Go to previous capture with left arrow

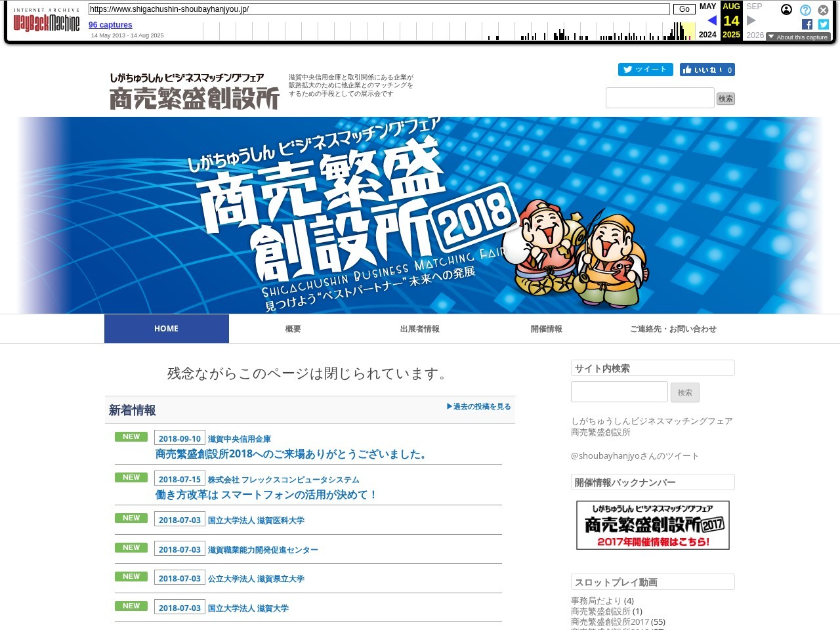712,20
